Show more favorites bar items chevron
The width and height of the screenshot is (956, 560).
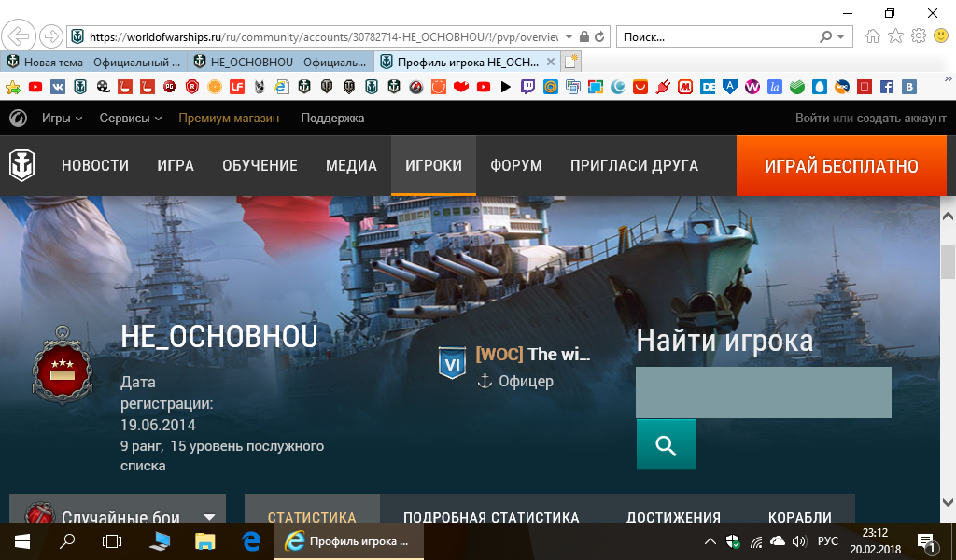(949, 79)
